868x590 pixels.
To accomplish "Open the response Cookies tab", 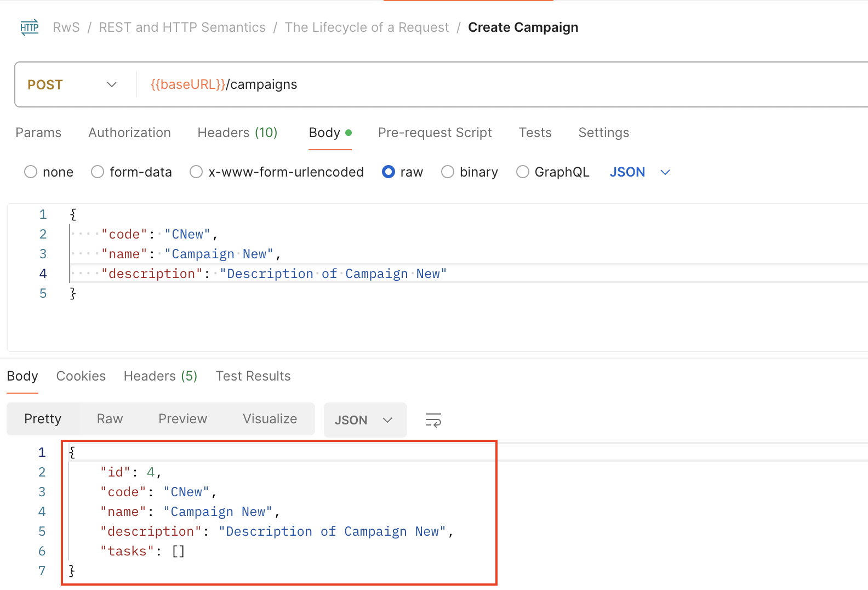I will point(81,376).
